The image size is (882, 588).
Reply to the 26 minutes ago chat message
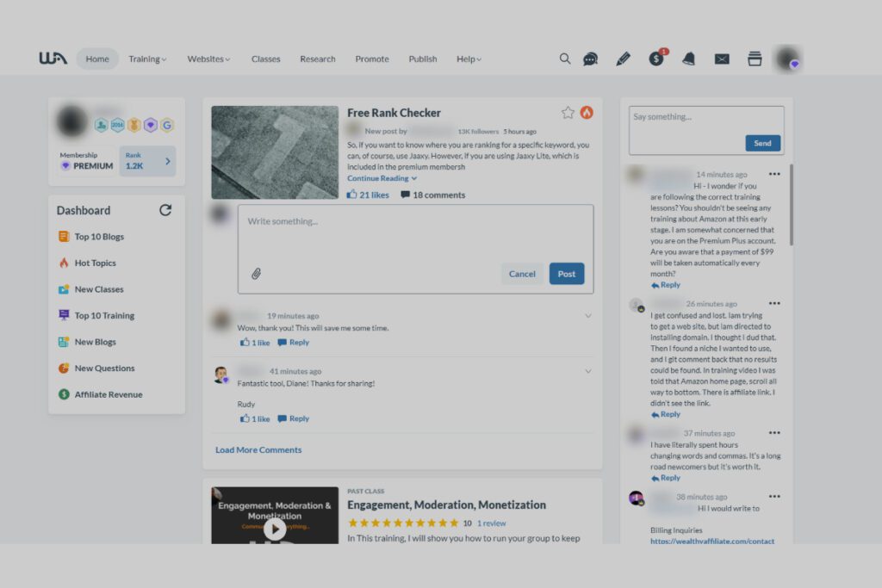pyautogui.click(x=666, y=414)
